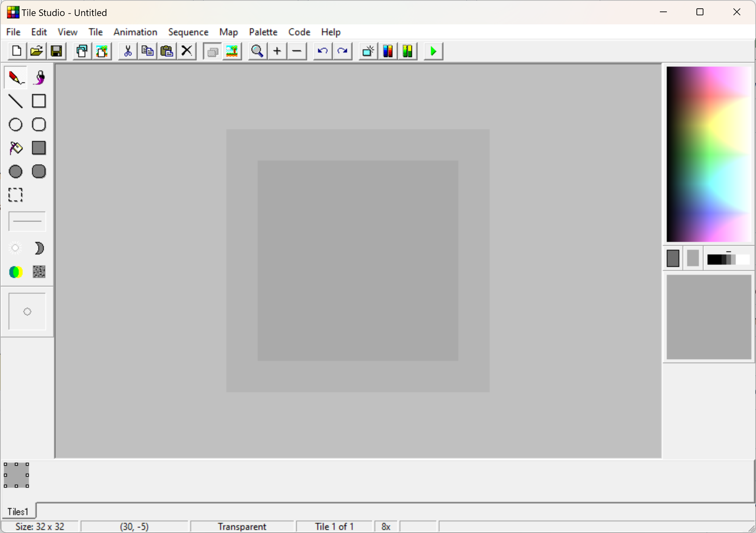This screenshot has width=756, height=533.
Task: Toggle the lighten sun tool
Action: pos(16,248)
